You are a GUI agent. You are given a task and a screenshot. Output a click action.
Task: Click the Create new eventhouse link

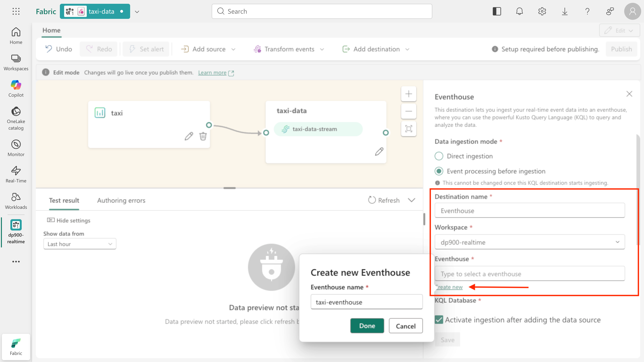pyautogui.click(x=449, y=287)
